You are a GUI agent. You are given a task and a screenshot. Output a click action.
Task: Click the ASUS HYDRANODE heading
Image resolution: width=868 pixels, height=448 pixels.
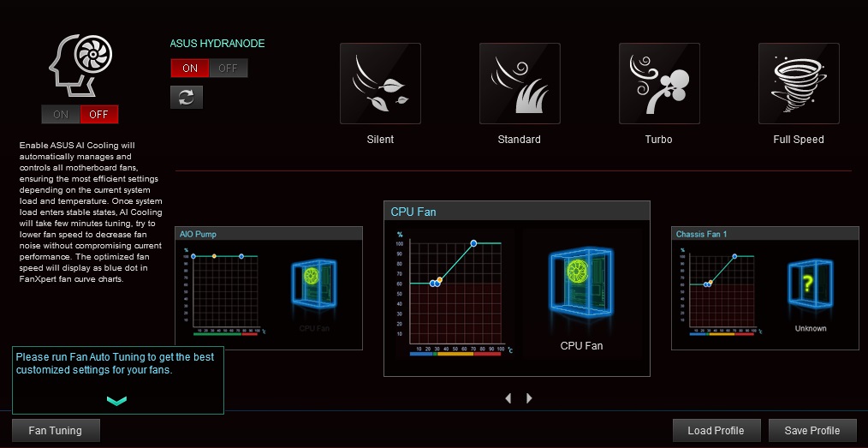[217, 43]
